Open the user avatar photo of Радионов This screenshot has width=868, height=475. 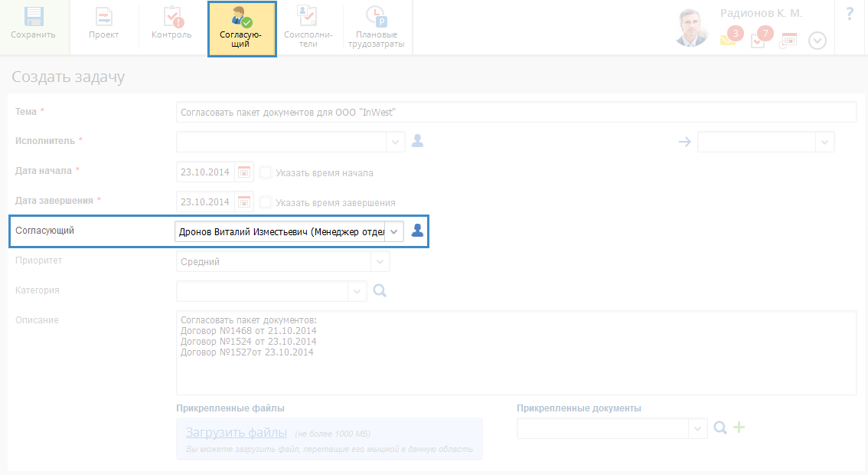[692, 27]
